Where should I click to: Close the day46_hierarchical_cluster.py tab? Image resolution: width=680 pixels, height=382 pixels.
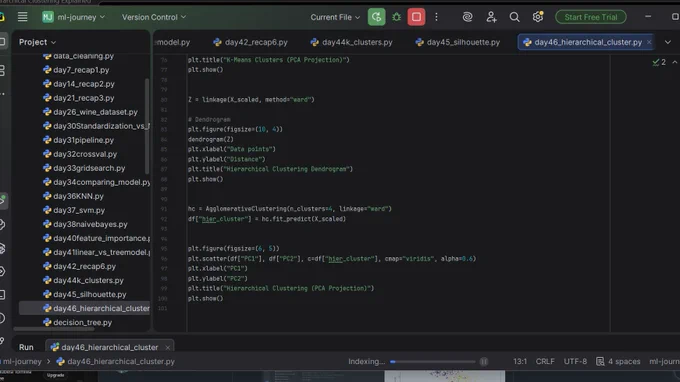tap(649, 42)
